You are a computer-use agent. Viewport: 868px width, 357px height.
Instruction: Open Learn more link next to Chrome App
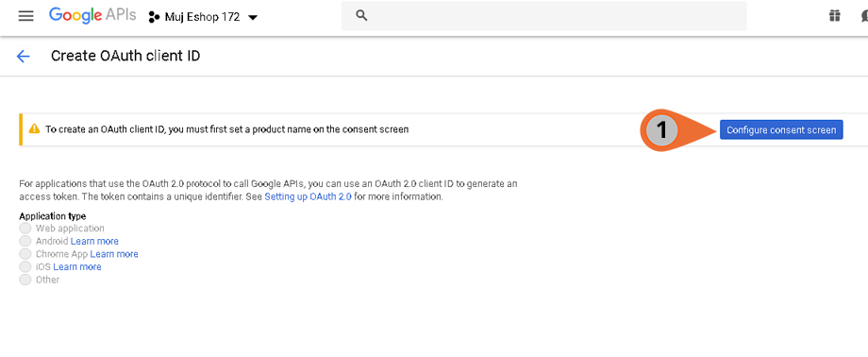click(114, 254)
